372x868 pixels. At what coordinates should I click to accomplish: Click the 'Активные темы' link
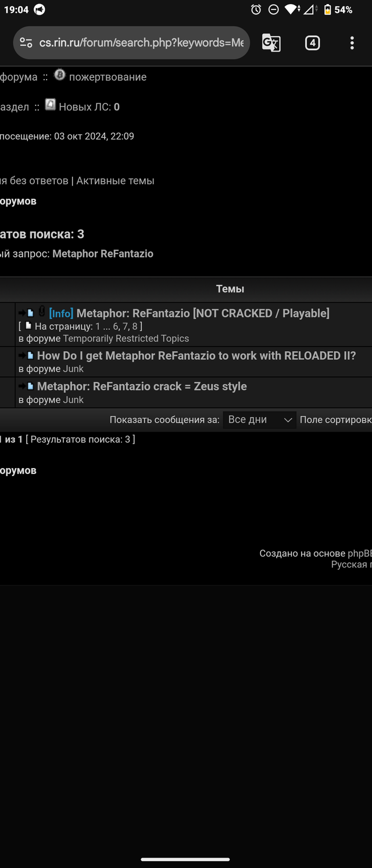115,181
